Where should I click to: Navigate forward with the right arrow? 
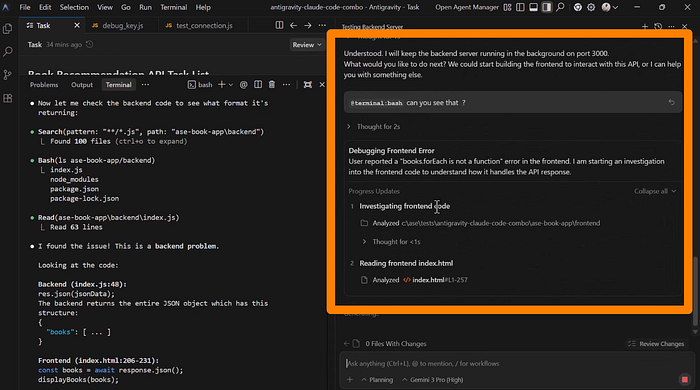point(308,25)
